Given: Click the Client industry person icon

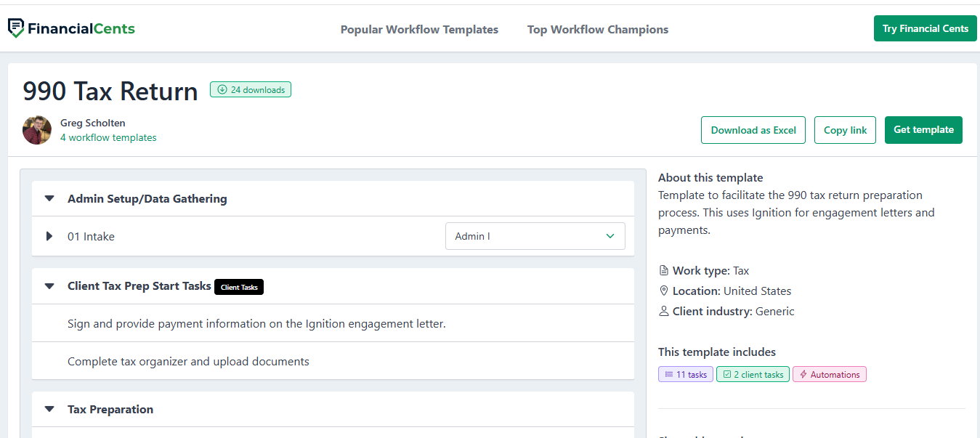Looking at the screenshot, I should point(663,312).
